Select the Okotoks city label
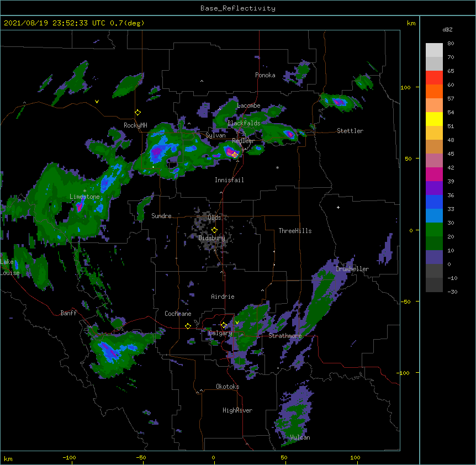Screen dimensions: 476x465 coord(228,387)
